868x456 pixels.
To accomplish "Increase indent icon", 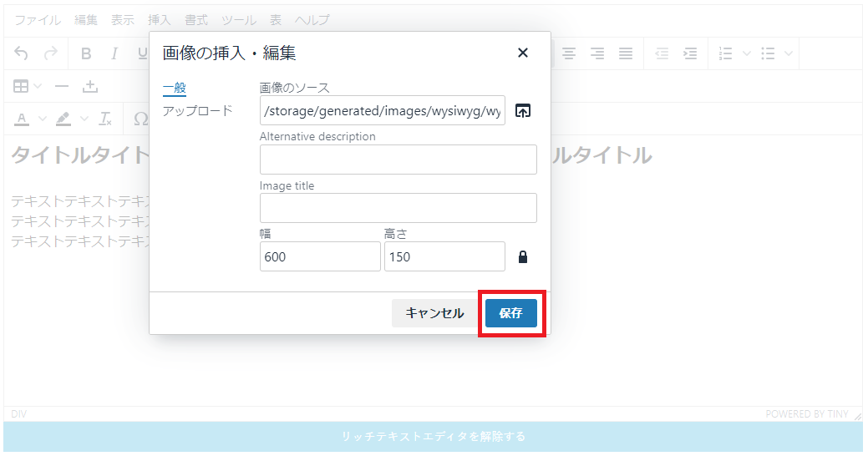I will 690,53.
